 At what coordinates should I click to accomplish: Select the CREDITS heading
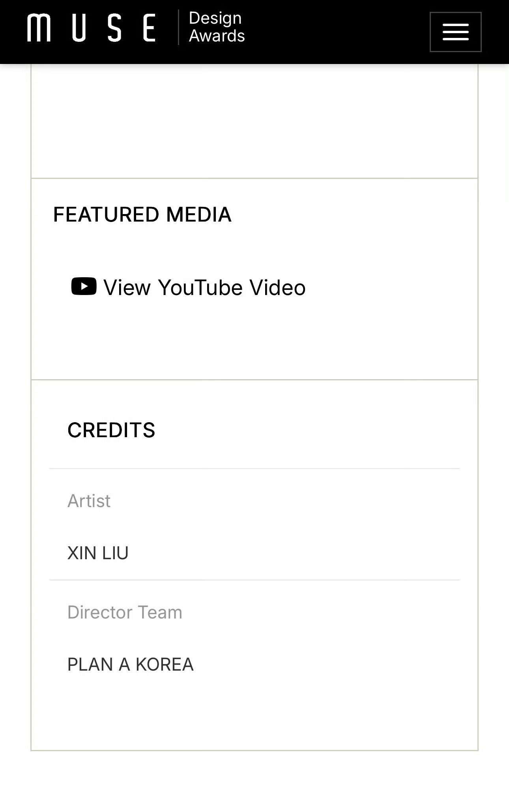[x=111, y=430]
